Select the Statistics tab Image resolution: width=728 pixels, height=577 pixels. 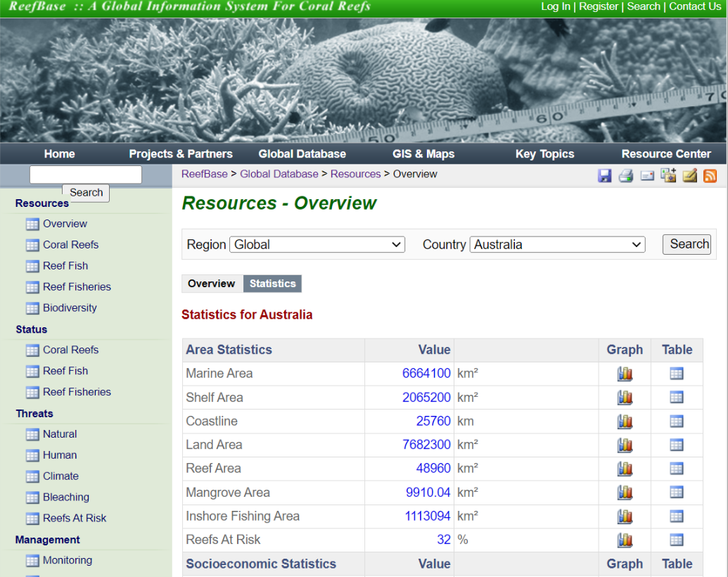(272, 284)
